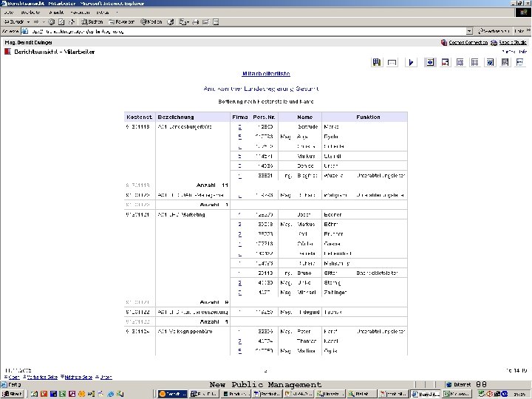
Task: Open the Suchen search pane
Action: tap(92, 21)
